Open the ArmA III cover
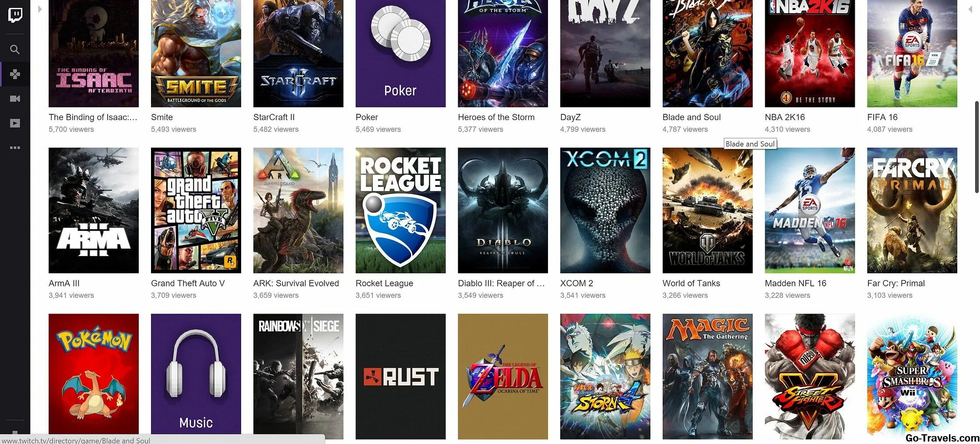Image resolution: width=980 pixels, height=444 pixels. (x=94, y=210)
